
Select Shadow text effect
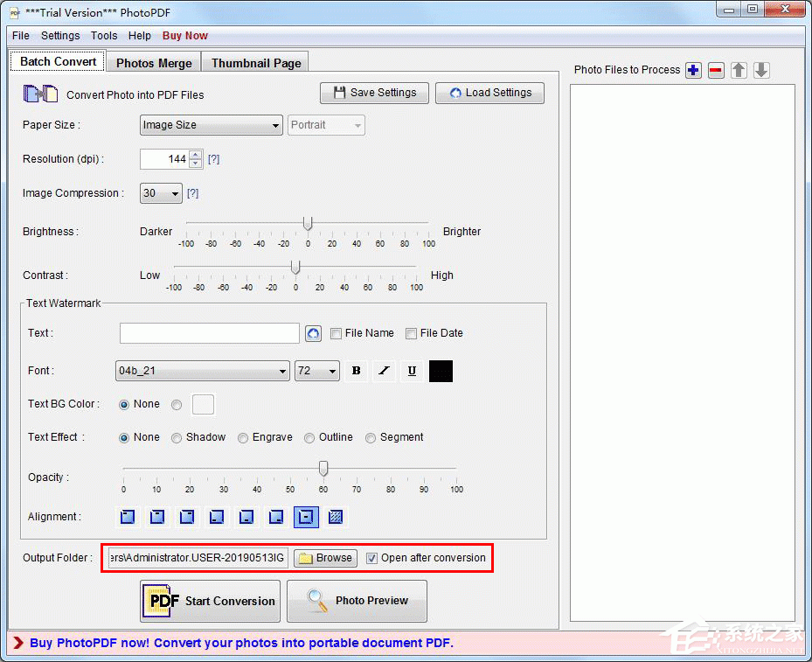click(x=177, y=438)
